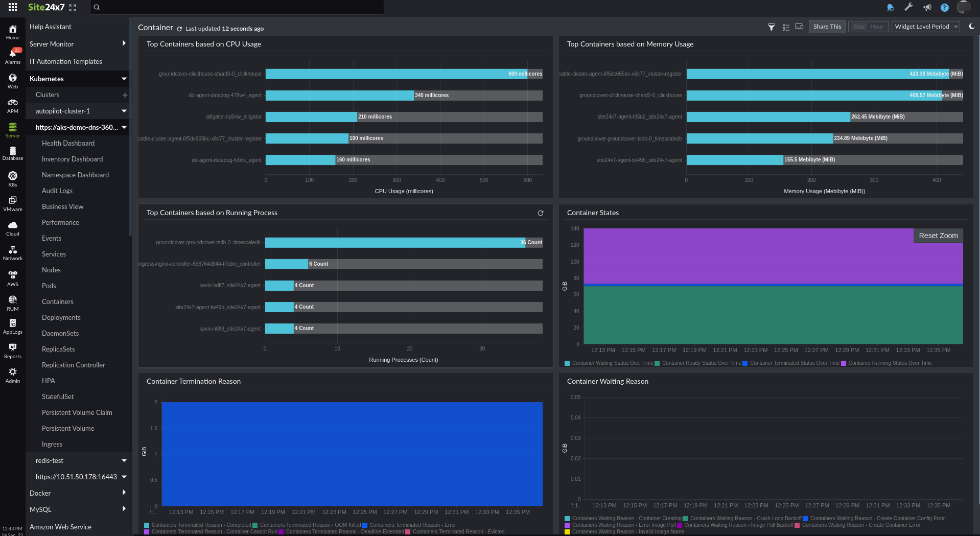Open Server section in left rail

tap(13, 130)
